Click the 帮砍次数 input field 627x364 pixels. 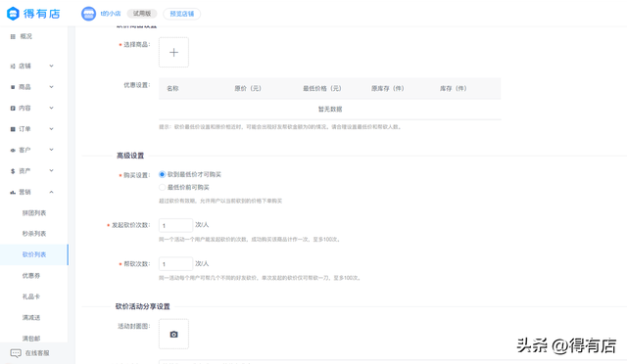(x=175, y=264)
